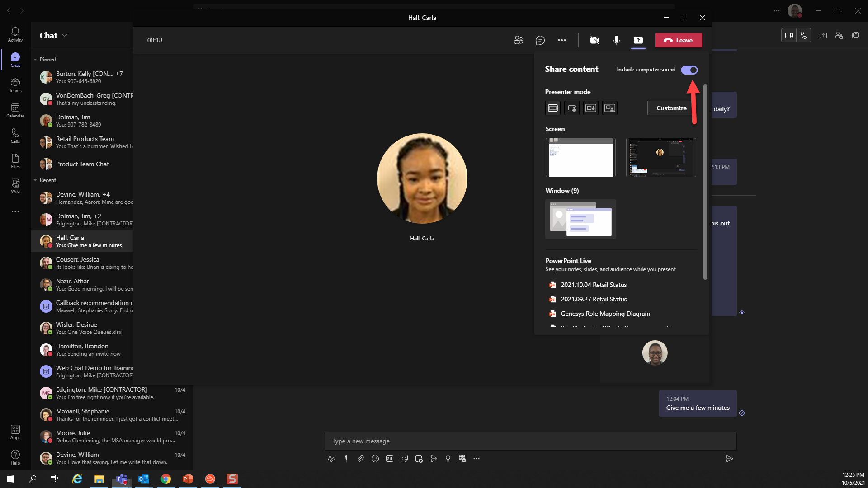
Task: Collapse the Pinned chats section
Action: (x=35, y=60)
